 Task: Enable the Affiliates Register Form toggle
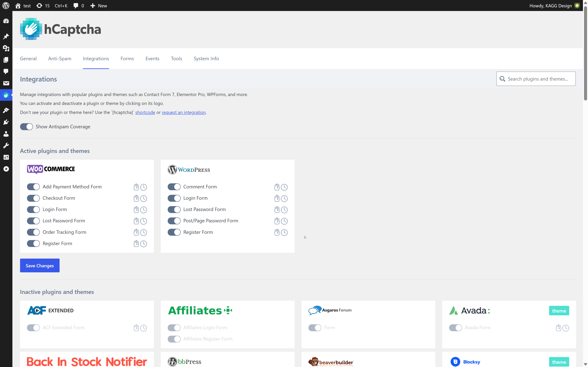174,339
